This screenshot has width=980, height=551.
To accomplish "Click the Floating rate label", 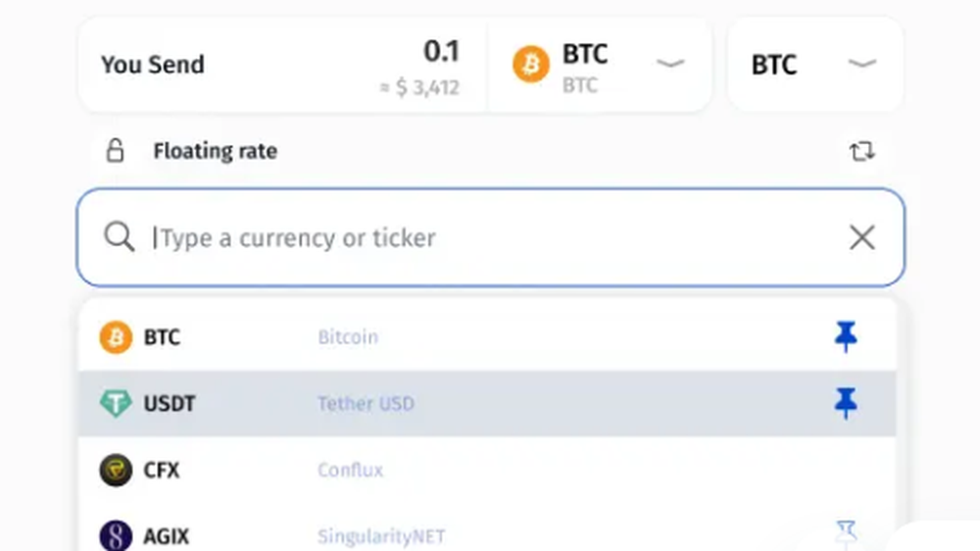I will tap(216, 151).
